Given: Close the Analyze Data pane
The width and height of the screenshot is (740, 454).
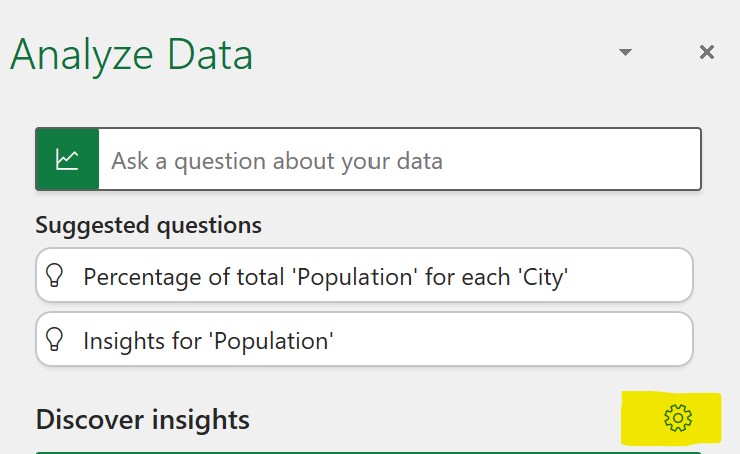Looking at the screenshot, I should coord(707,52).
